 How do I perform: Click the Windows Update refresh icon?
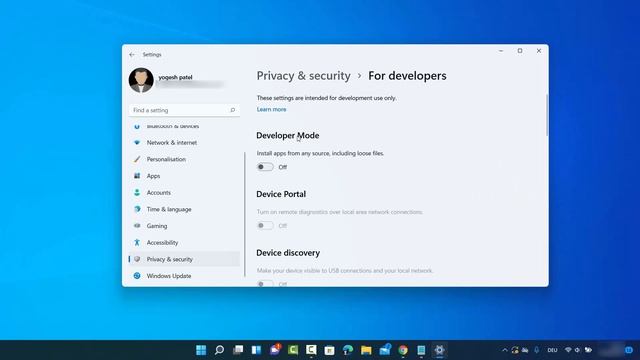tap(137, 276)
